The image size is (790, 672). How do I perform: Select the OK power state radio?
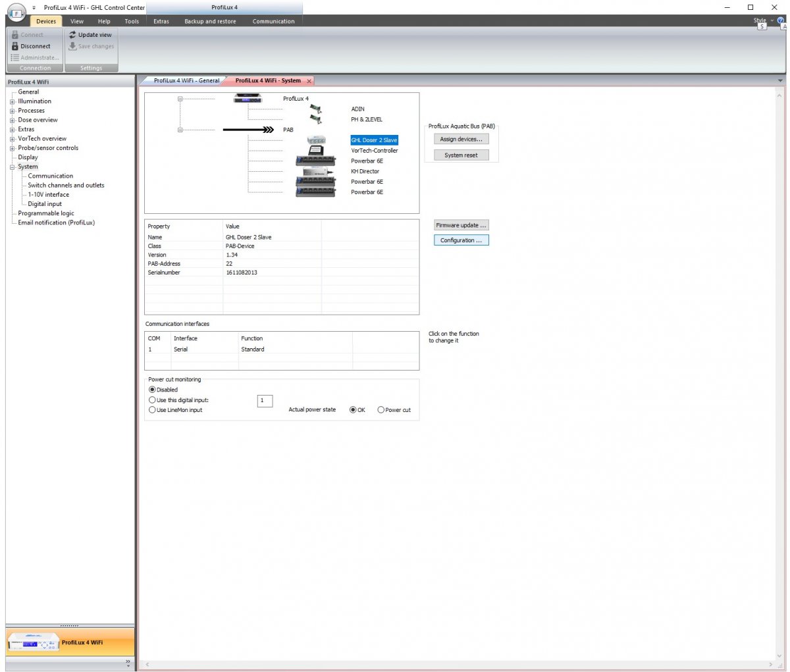pyautogui.click(x=353, y=410)
